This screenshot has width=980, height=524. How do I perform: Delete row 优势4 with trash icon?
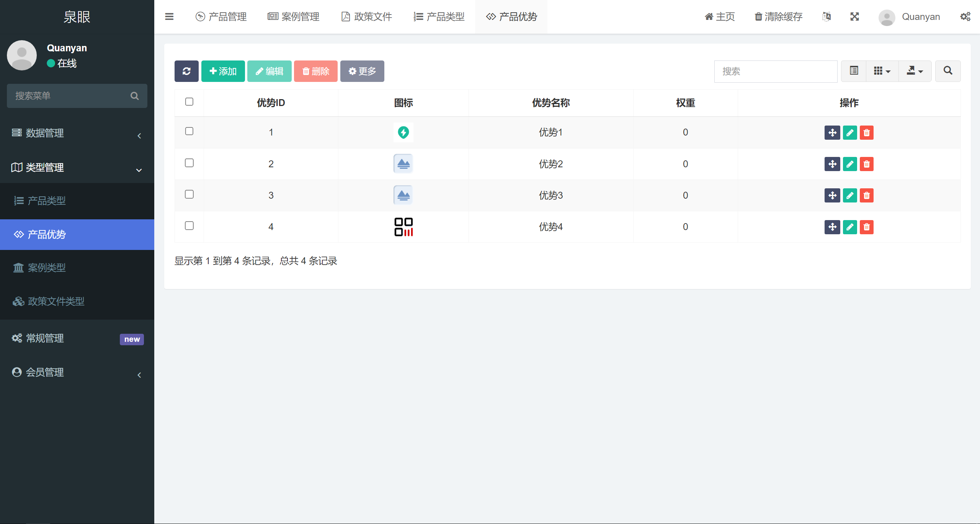867,227
